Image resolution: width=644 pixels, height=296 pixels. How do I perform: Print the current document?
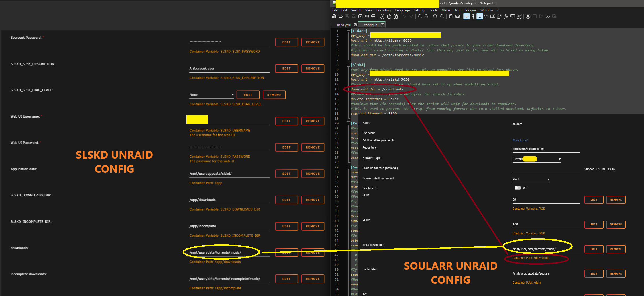374,16
